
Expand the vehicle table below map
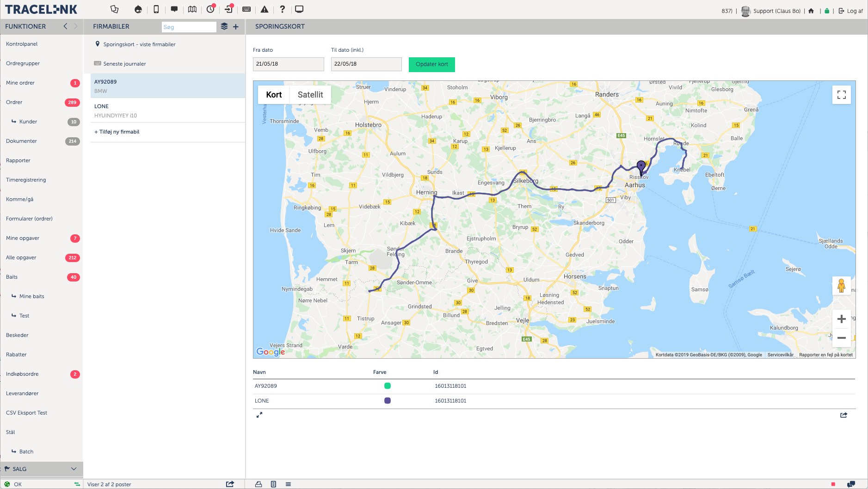pyautogui.click(x=259, y=415)
